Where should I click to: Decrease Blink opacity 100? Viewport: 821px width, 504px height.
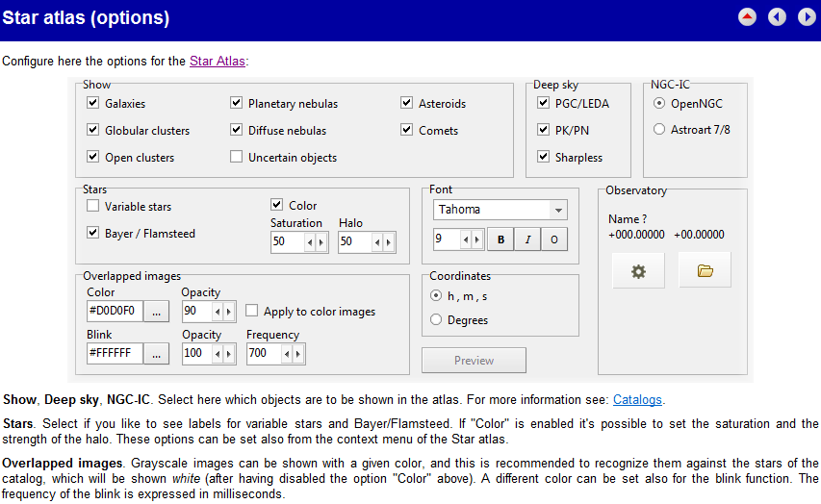pos(218,354)
